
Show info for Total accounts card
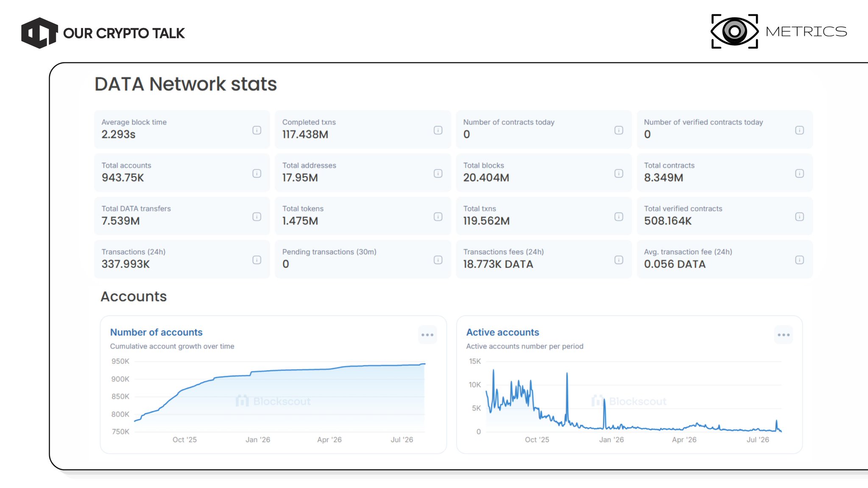pos(257,173)
